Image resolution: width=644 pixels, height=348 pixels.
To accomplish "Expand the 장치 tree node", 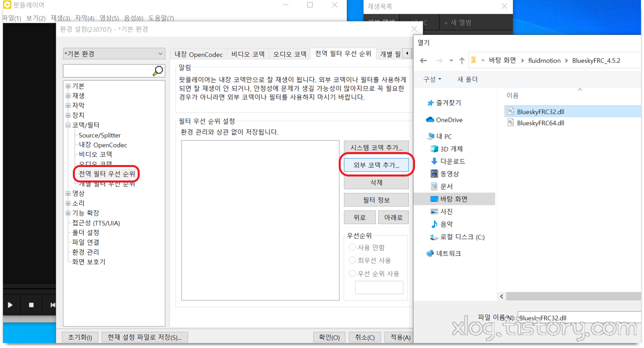I will click(x=68, y=115).
